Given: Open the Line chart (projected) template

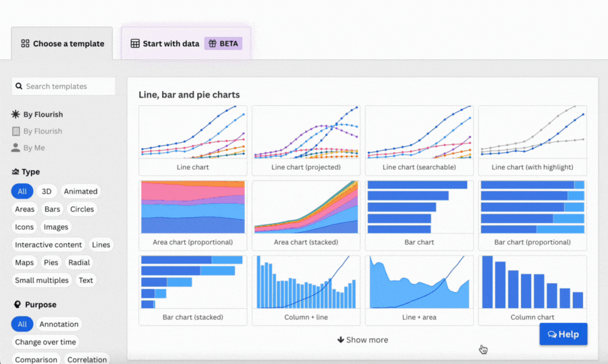Looking at the screenshot, I should 306,141.
